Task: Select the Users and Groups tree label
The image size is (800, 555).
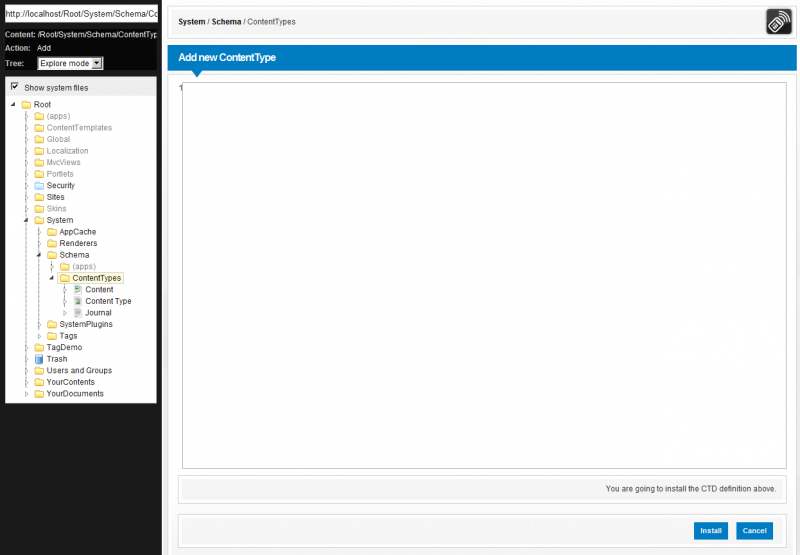Action: coord(79,371)
